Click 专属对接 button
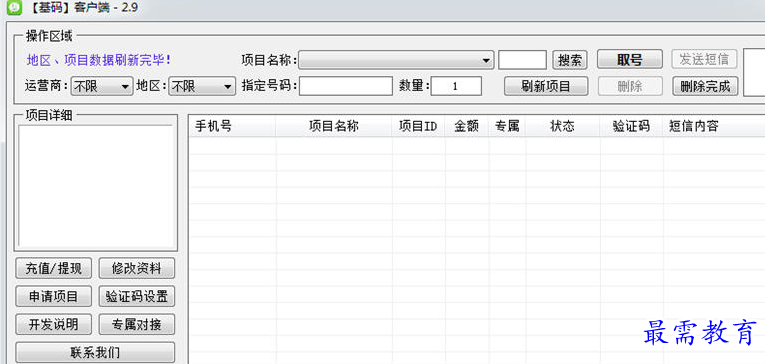The image size is (765, 364). [x=137, y=324]
